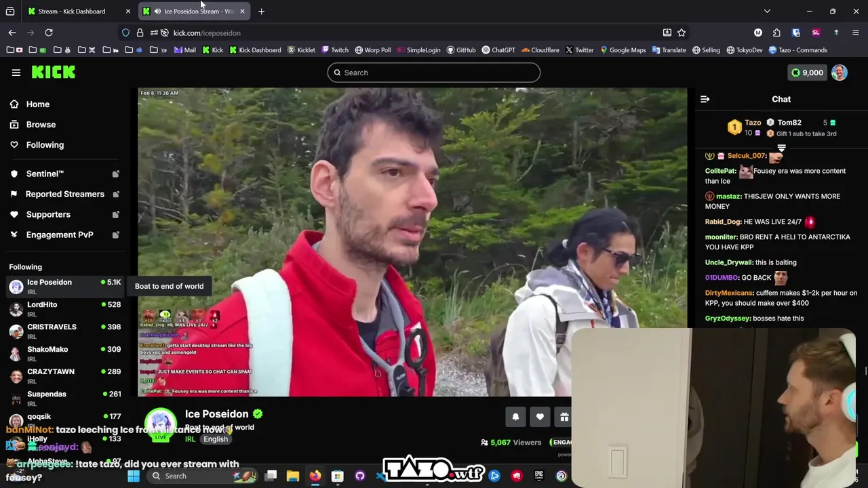Click the Kick search box
The image size is (868, 488).
click(x=434, y=73)
